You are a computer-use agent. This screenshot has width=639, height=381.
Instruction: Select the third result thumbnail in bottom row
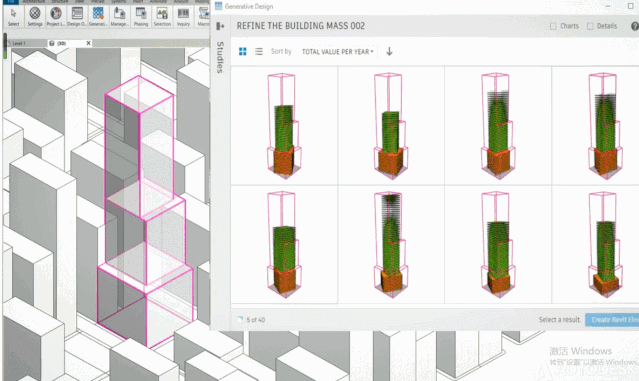tap(498, 244)
